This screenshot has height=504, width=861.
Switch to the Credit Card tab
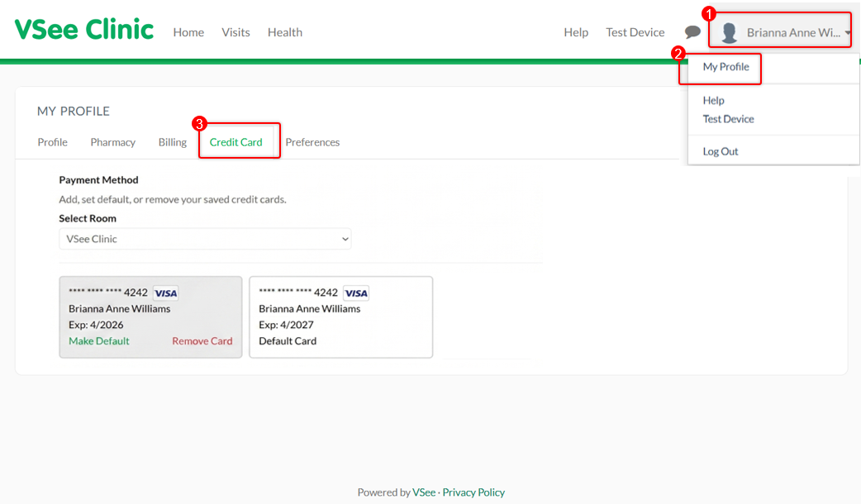[x=235, y=142]
